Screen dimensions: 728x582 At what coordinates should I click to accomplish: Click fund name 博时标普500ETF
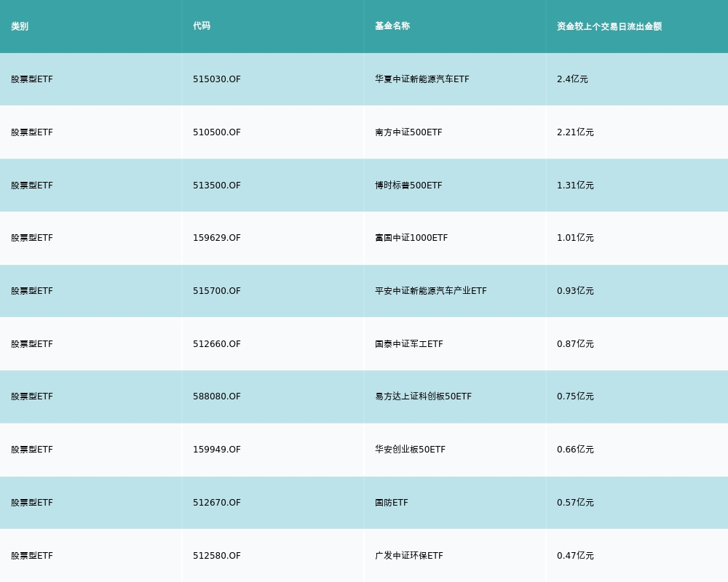click(408, 186)
